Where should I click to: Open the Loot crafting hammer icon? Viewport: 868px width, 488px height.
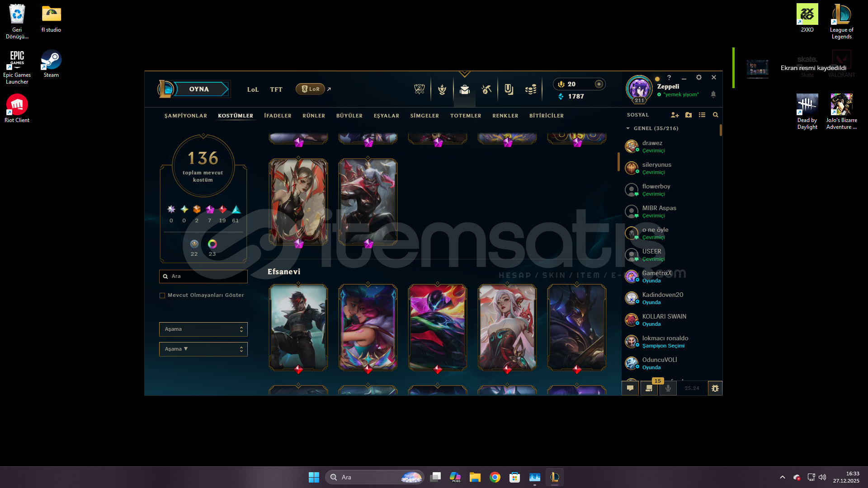(x=486, y=89)
